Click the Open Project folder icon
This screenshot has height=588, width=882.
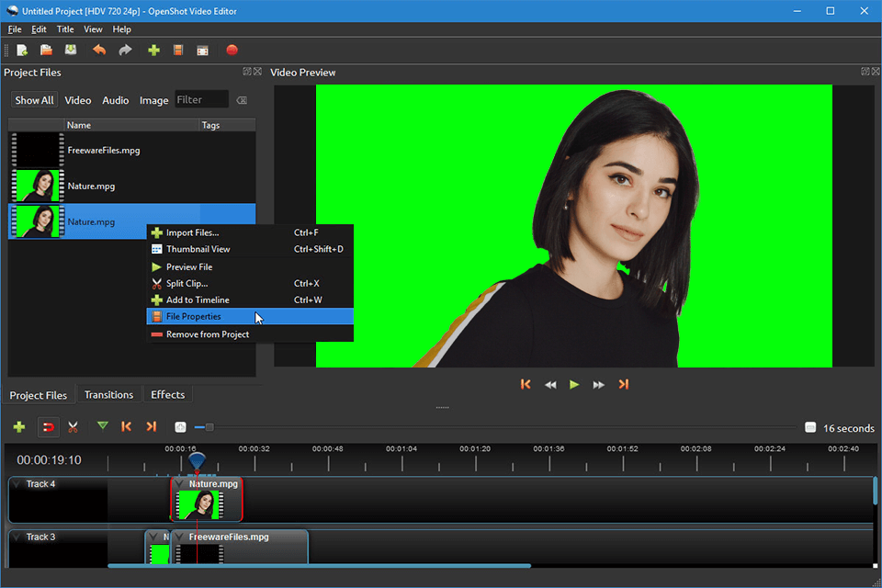coord(46,51)
